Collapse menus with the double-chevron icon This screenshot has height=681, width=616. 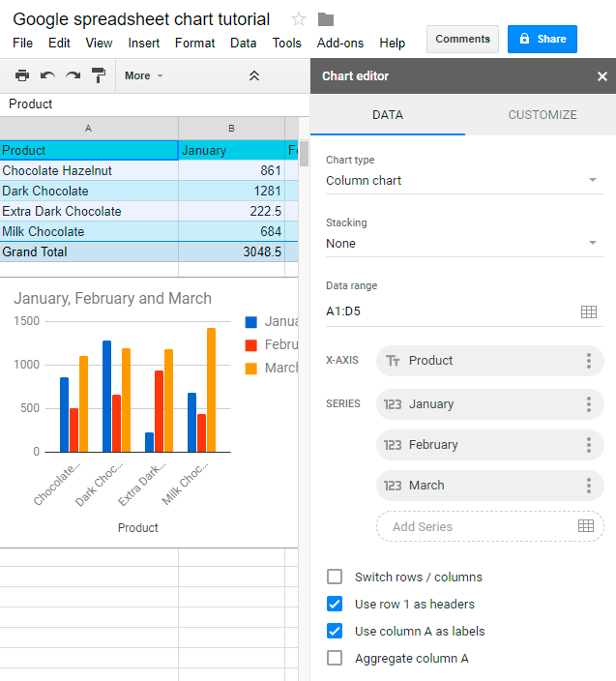pyautogui.click(x=254, y=75)
